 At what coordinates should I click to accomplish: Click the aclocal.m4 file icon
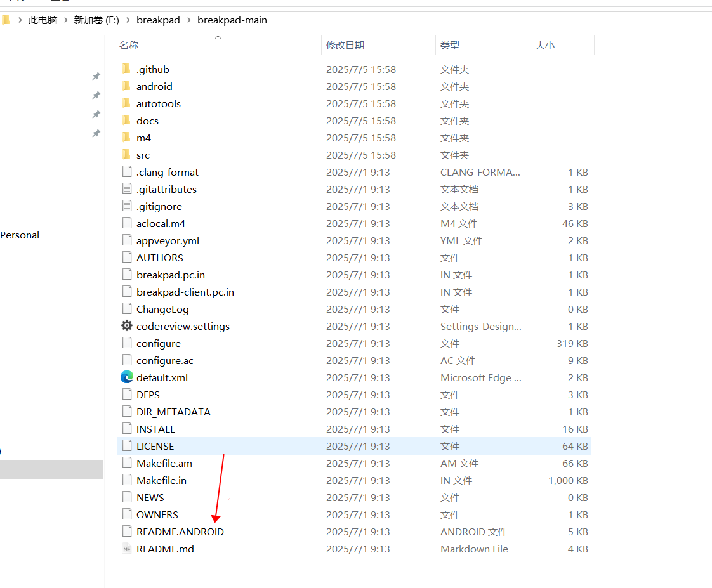(127, 223)
